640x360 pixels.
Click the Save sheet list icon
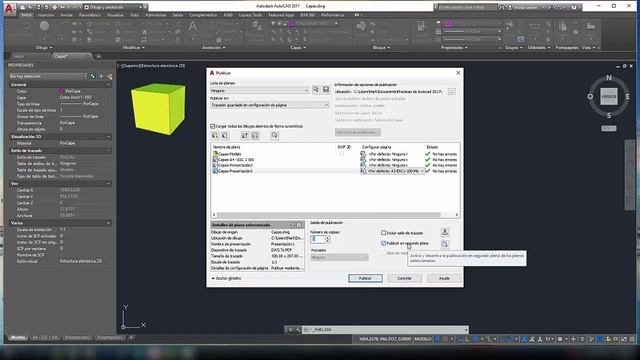(x=326, y=90)
